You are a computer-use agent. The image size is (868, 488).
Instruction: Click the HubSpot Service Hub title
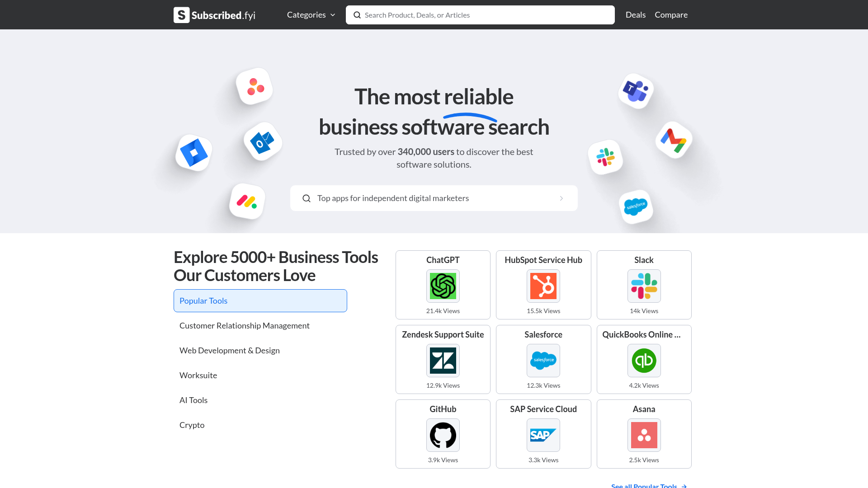[x=543, y=260]
